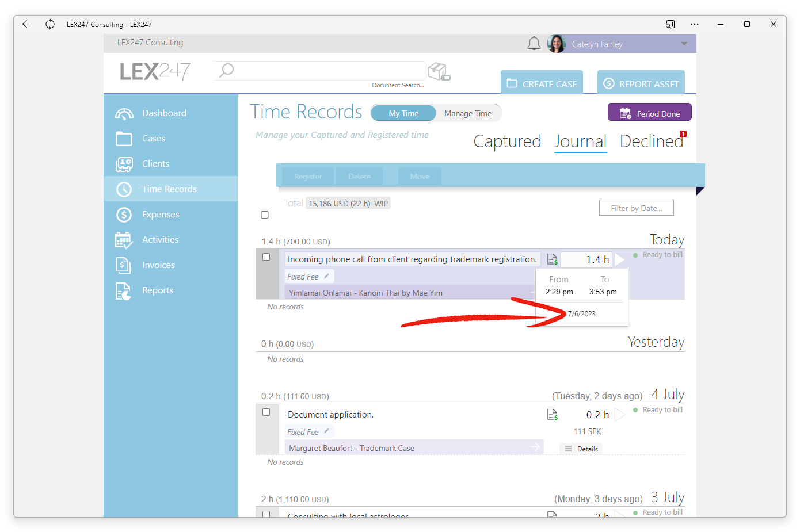Click the incoming phone call description field

[412, 259]
